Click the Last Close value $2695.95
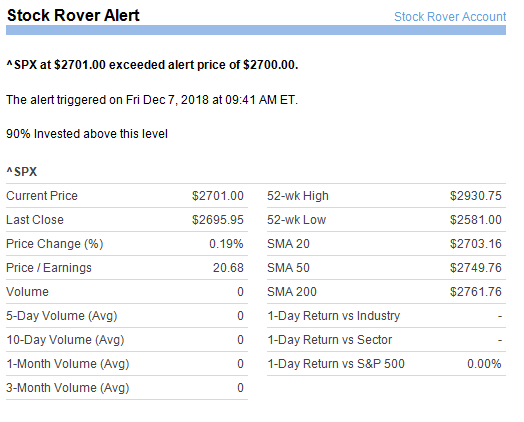 tap(218, 220)
